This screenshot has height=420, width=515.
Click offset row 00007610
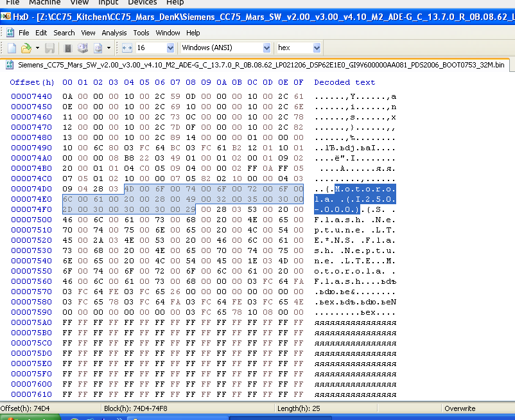[x=31, y=394]
